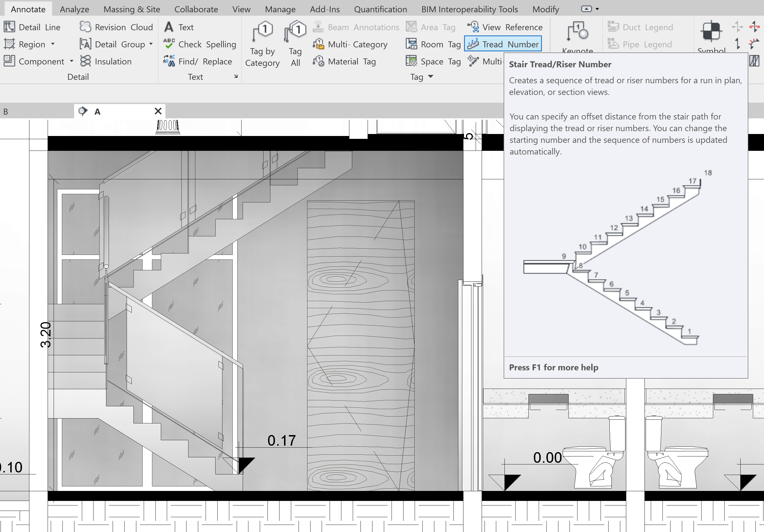Expand the Detail Group dropdown

coord(151,44)
